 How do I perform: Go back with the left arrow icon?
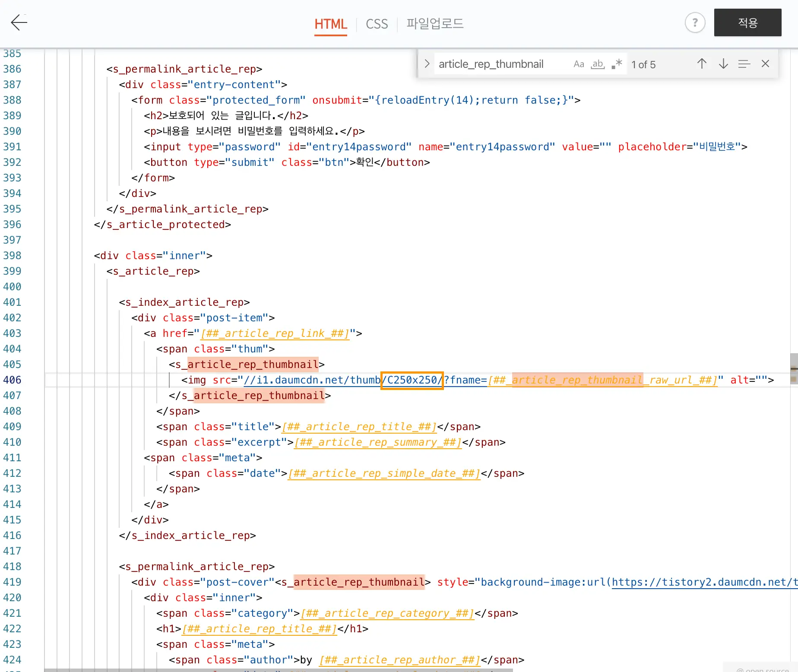coord(19,22)
